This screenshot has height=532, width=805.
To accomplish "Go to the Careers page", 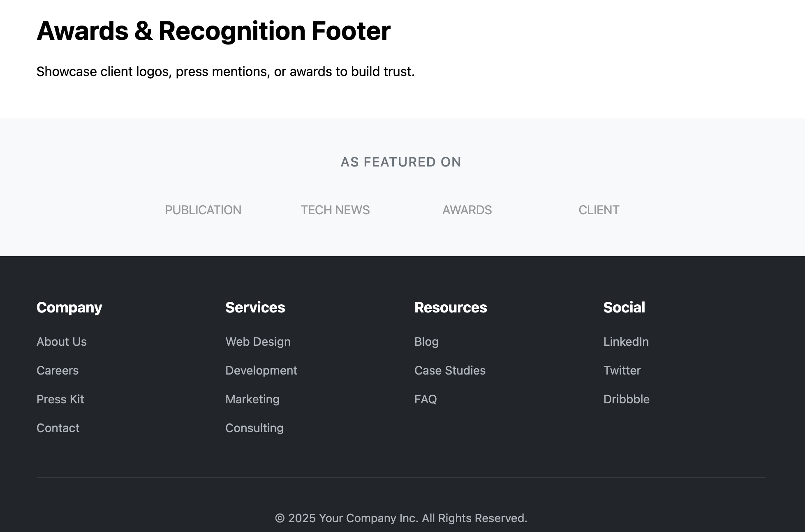I will coord(58,370).
